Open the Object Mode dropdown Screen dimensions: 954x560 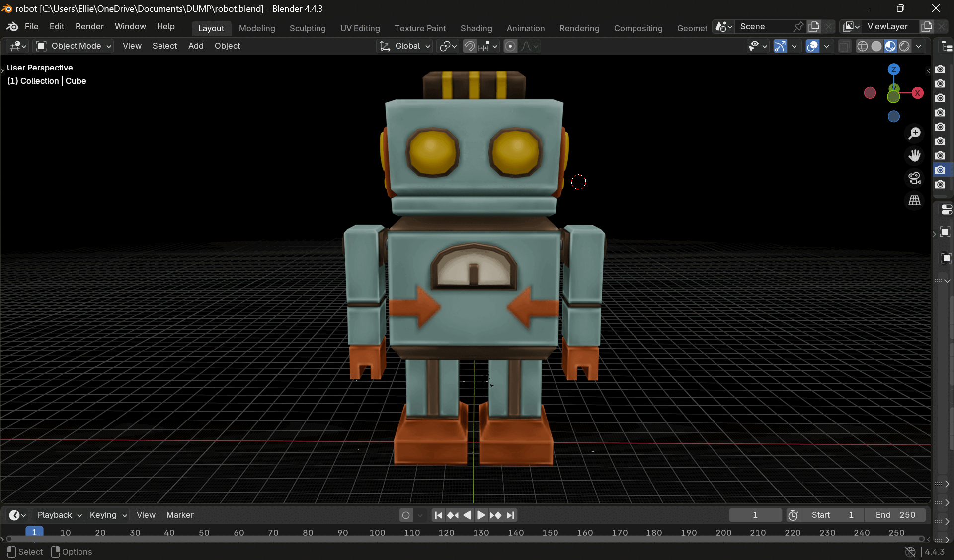(x=74, y=46)
